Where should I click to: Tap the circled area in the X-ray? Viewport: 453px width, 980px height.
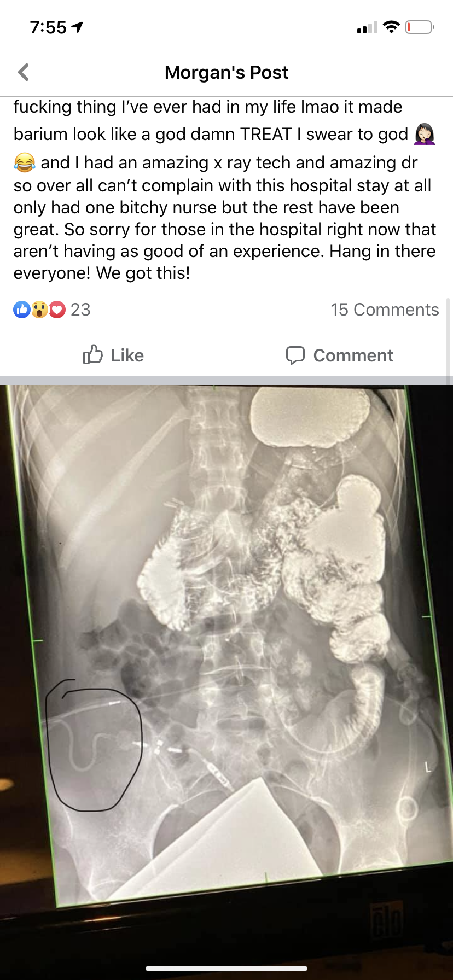94,745
